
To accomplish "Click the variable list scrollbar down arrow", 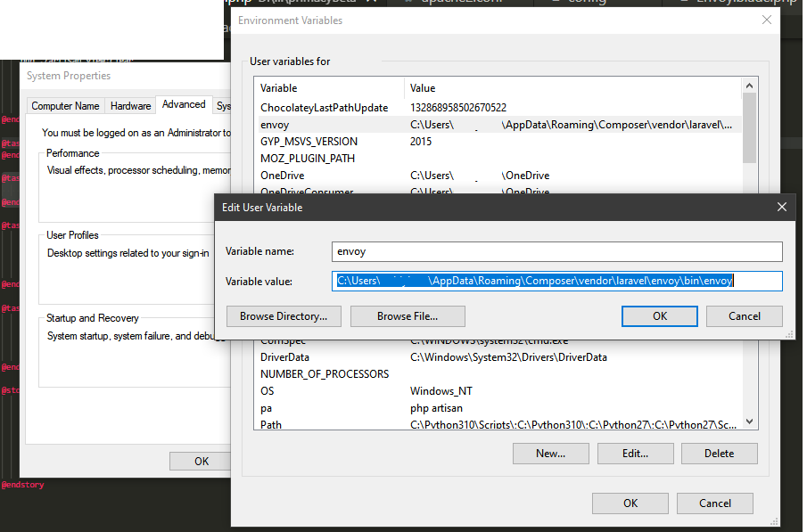I will coord(750,422).
